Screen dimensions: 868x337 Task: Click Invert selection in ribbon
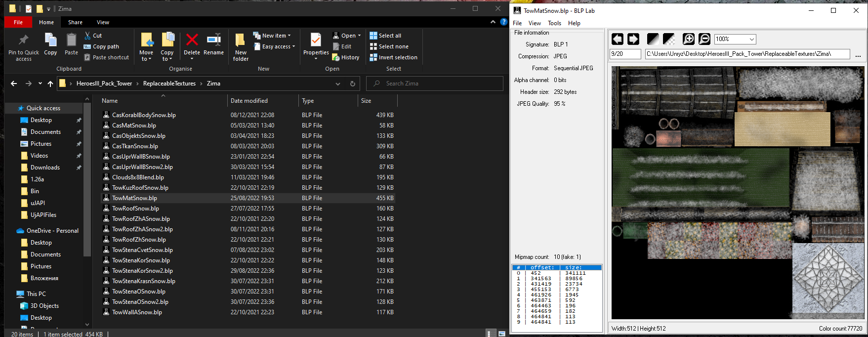click(x=394, y=57)
